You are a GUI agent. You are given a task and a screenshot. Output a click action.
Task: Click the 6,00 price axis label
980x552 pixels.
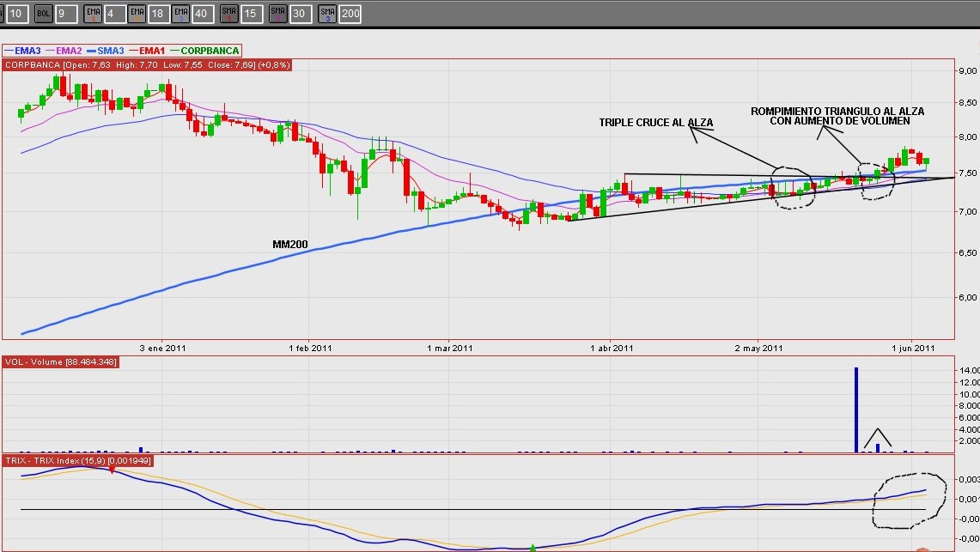click(x=967, y=297)
